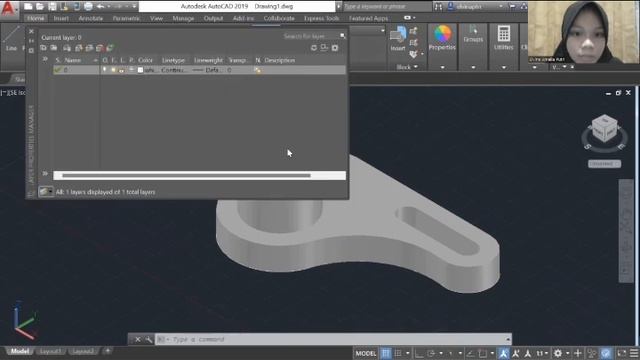This screenshot has width=640, height=360.
Task: Open the Annotate ribbon tab
Action: (x=91, y=18)
